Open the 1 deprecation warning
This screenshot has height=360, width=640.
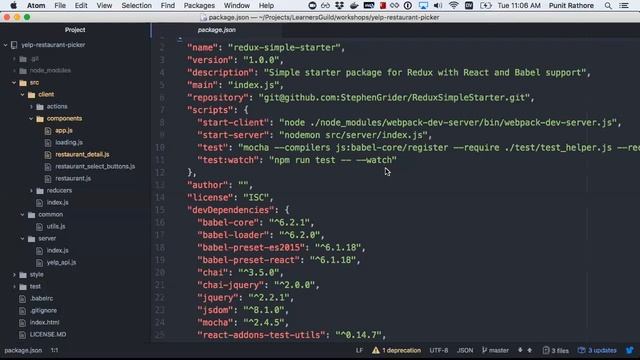(396, 350)
